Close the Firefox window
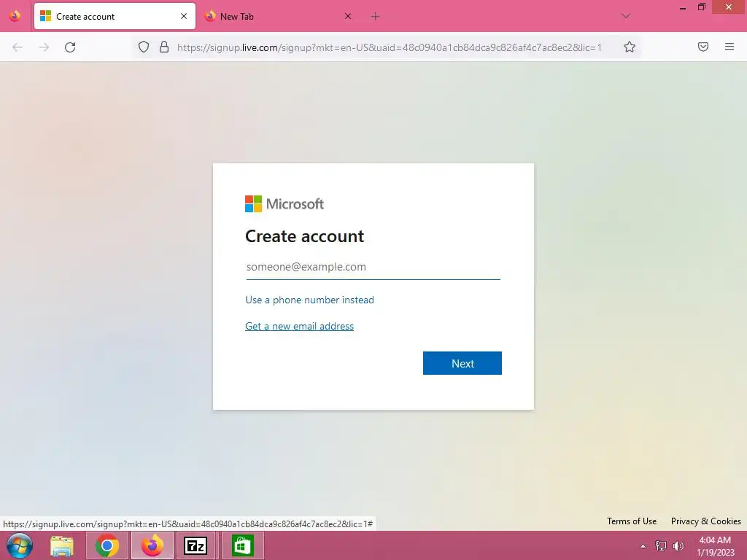The width and height of the screenshot is (747, 560). point(729,7)
